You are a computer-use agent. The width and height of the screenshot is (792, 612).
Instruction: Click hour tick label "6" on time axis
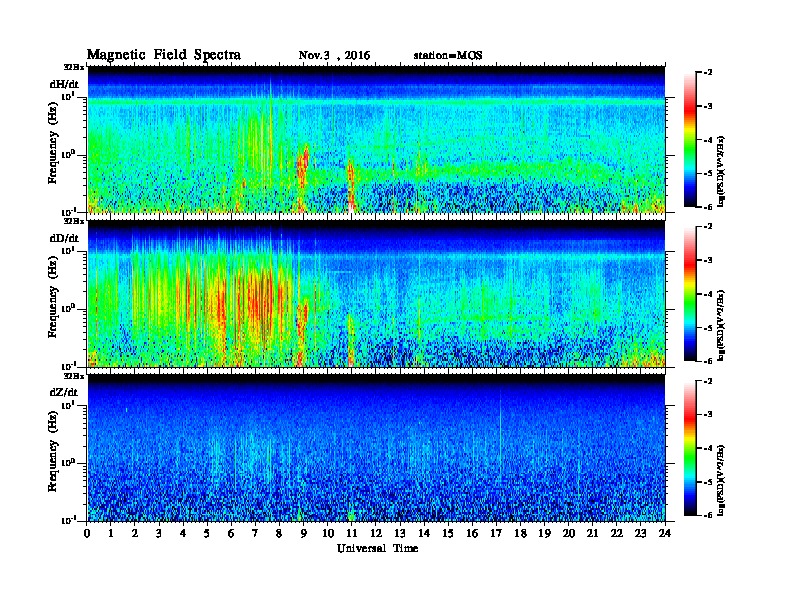231,534
